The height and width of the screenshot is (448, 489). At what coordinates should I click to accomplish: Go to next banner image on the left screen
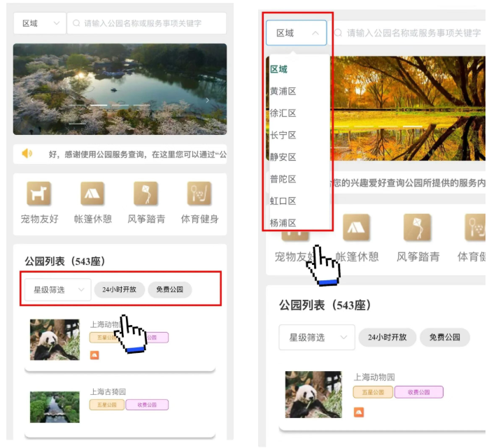point(207,101)
